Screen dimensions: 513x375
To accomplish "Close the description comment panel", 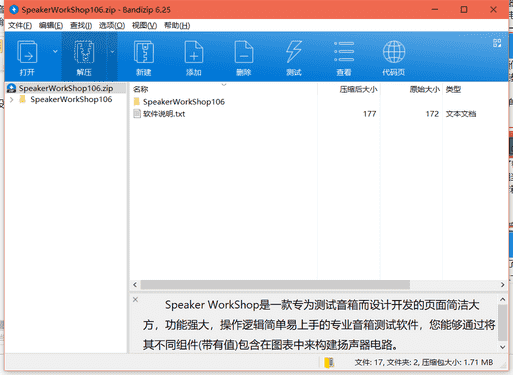I will pos(135,299).
